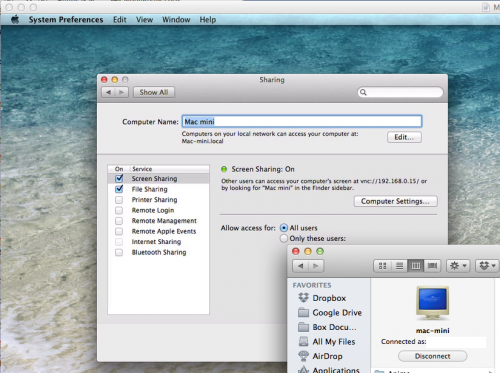This screenshot has width=500, height=373.
Task: Focus the Sharing preferences search field
Action: click(400, 92)
